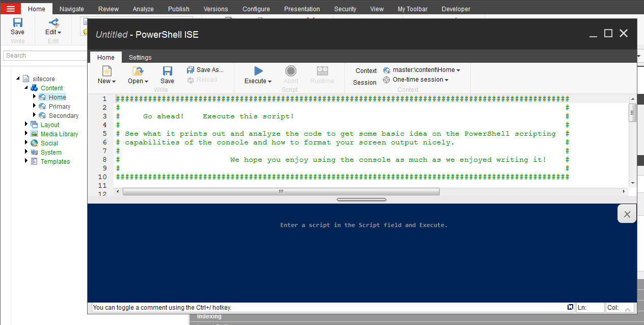644x325 pixels.
Task: Click the Abort script stop icon
Action: pyautogui.click(x=291, y=71)
